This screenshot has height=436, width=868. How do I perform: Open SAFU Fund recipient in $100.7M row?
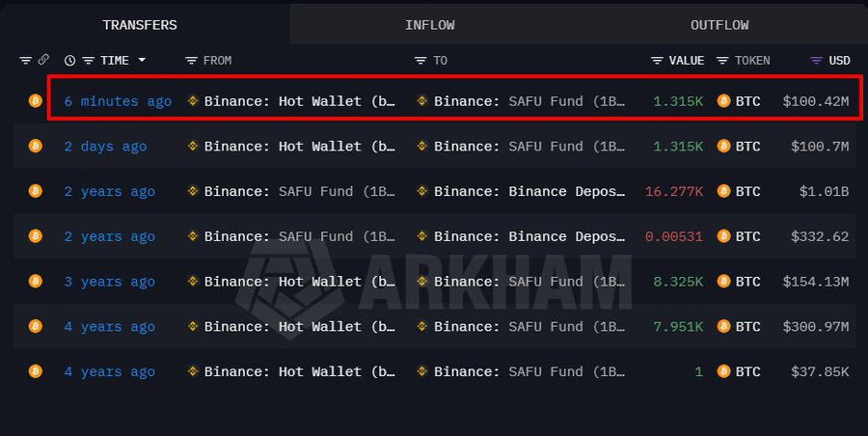(x=529, y=147)
